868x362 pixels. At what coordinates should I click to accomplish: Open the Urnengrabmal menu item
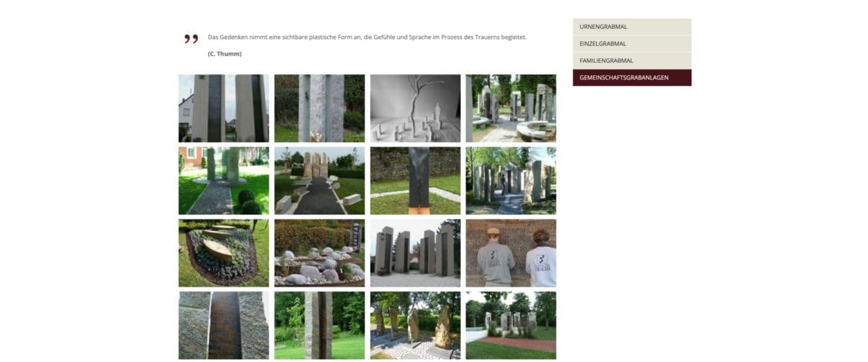pos(631,27)
